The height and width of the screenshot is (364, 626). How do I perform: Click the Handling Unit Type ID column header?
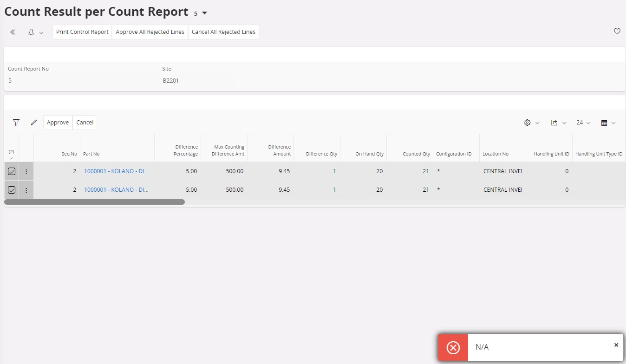click(x=599, y=154)
